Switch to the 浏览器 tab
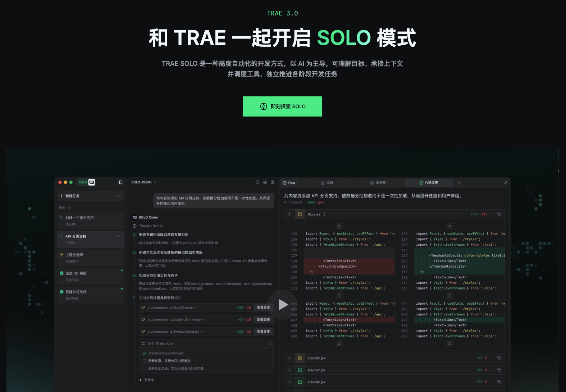Viewport: 566px width, 392px height. (x=378, y=183)
